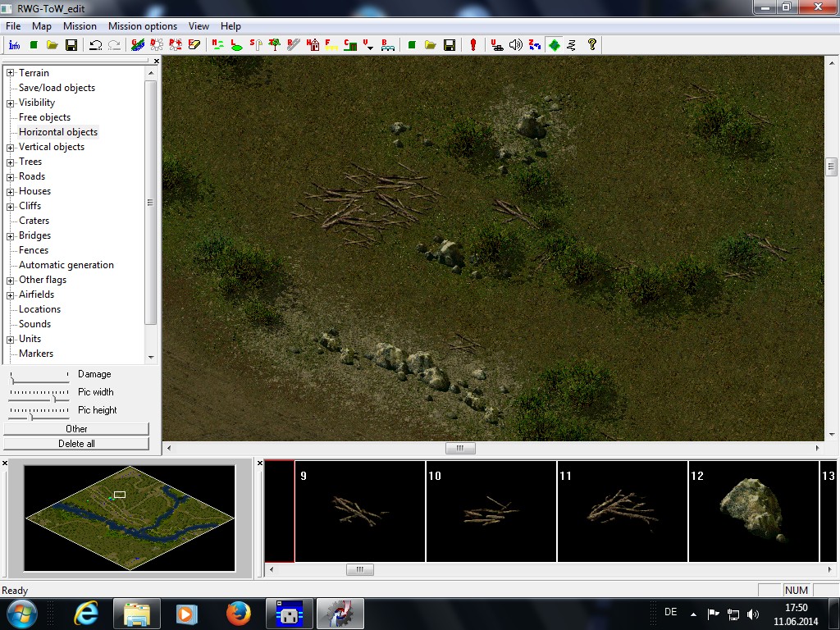Select the N toolbar icon
This screenshot has height=630, width=840.
217,45
